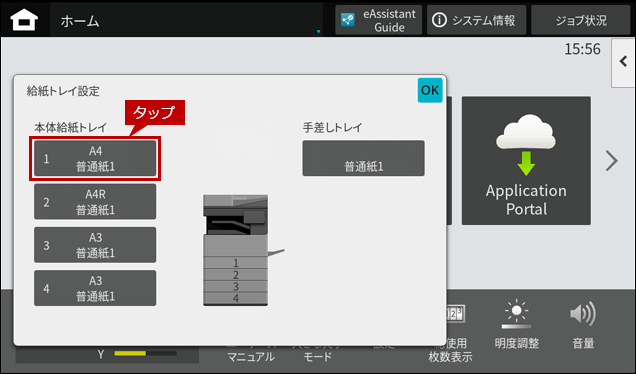The image size is (636, 374).
Task: Open システム情報
Action: point(476,20)
